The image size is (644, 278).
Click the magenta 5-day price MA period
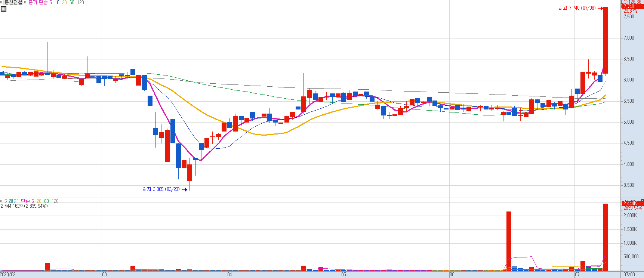point(51,3)
